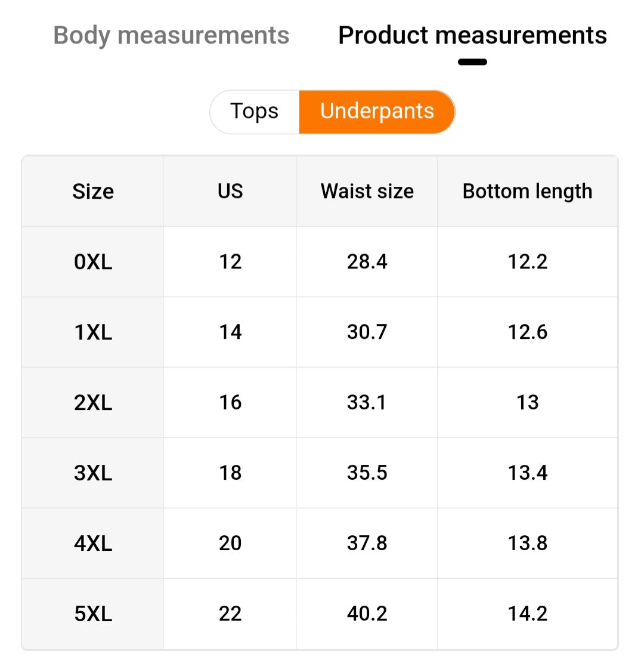Click the Size column header

click(93, 192)
